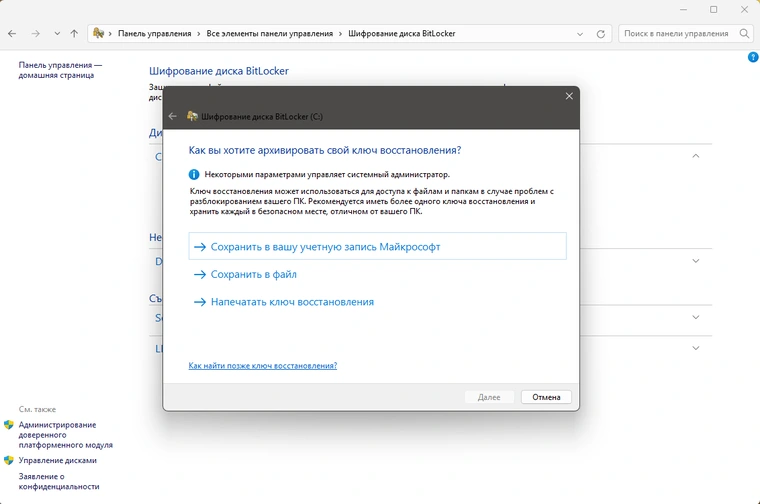
Task: Click the refresh button by address bar
Action: tap(600, 33)
